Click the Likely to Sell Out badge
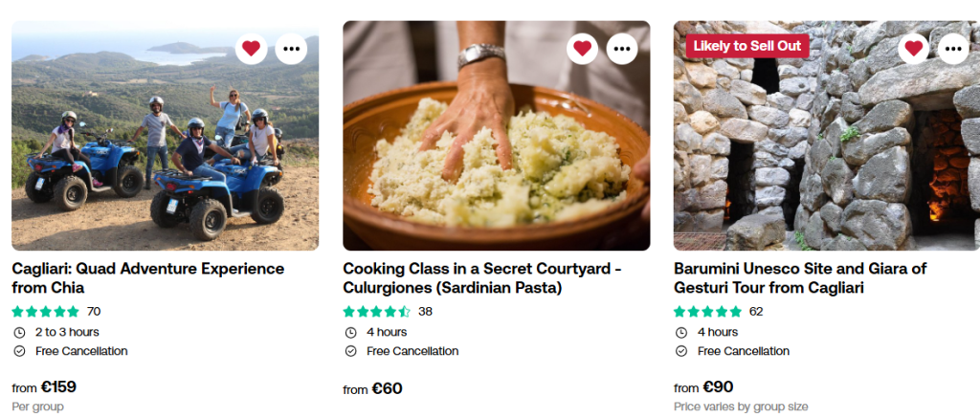 click(x=747, y=46)
